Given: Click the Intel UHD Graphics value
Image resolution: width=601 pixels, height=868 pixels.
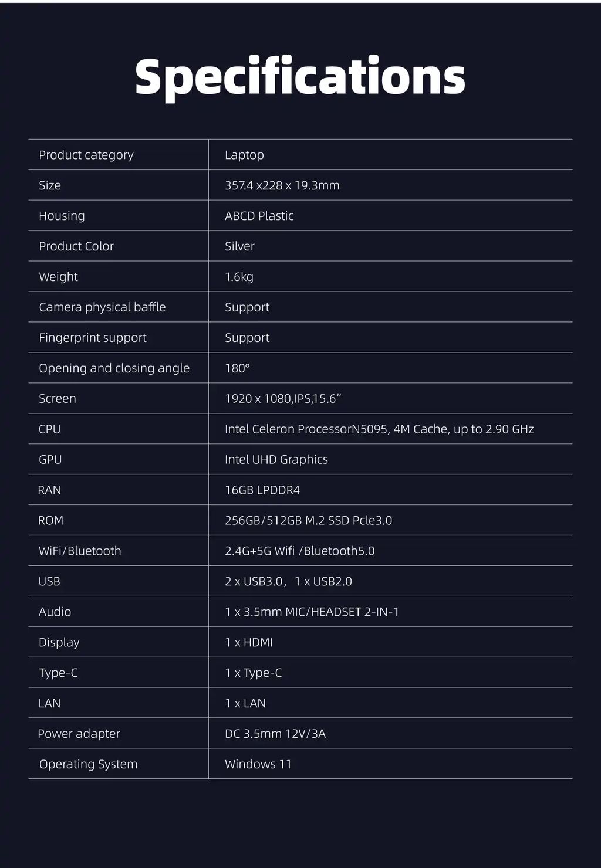Looking at the screenshot, I should tap(276, 460).
